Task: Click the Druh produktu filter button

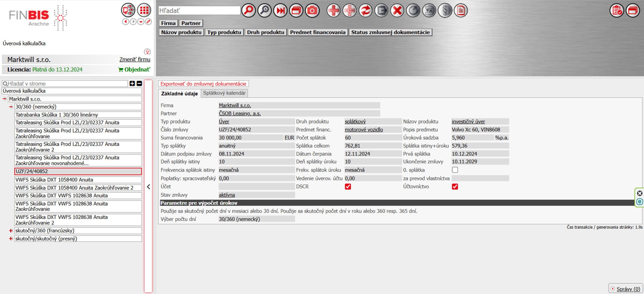Action: [266, 32]
